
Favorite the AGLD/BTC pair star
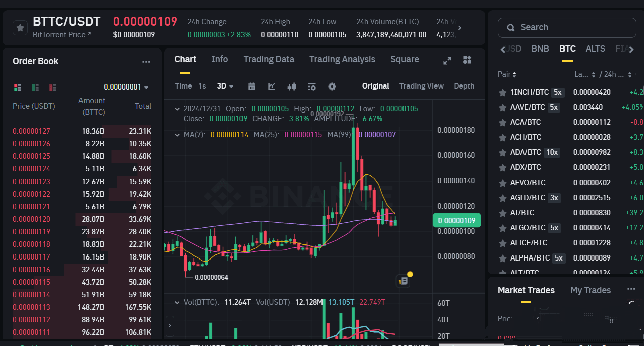click(502, 198)
